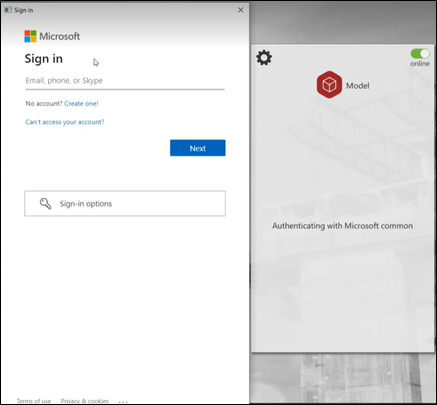Viewport: 437px width, 405px height.
Task: Click the online label under the switch
Action: [420, 63]
